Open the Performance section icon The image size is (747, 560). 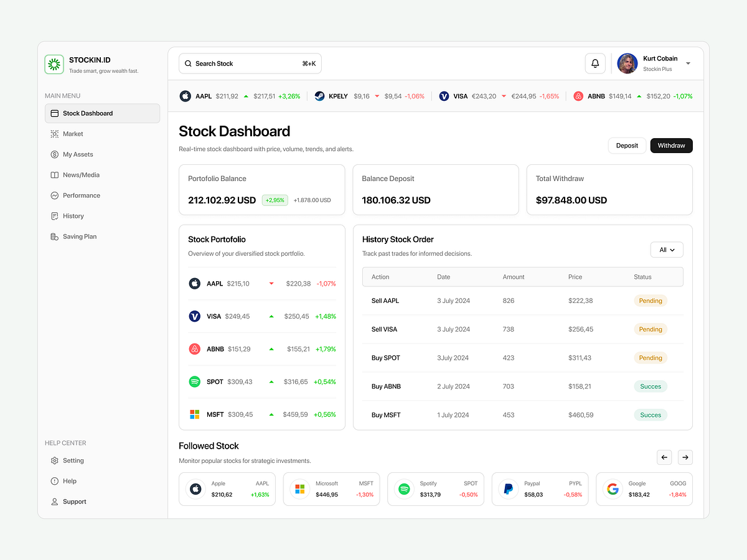click(x=54, y=195)
